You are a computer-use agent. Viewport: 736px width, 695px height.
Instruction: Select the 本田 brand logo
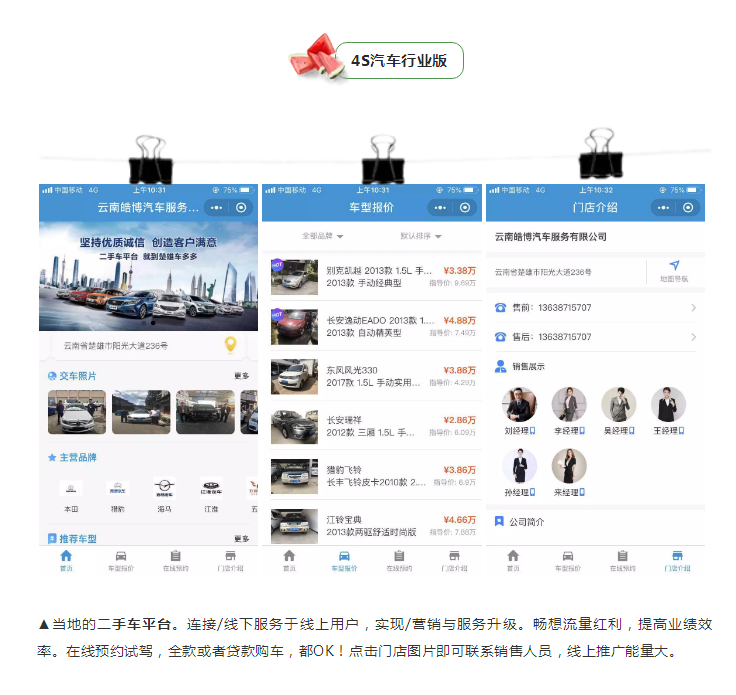pos(71,488)
